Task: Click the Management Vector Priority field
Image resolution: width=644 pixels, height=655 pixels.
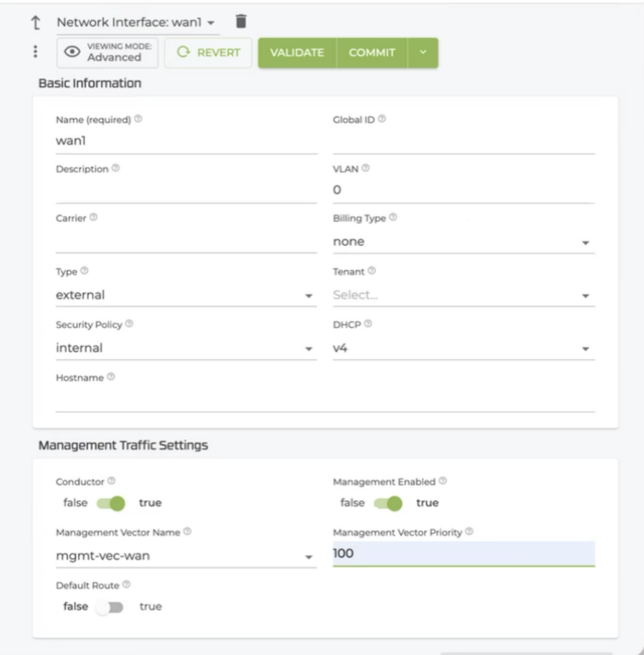Action: point(463,554)
